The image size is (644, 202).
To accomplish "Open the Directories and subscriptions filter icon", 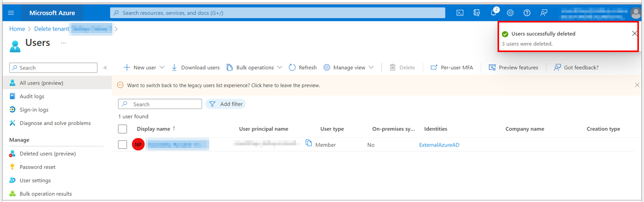I will [x=477, y=13].
